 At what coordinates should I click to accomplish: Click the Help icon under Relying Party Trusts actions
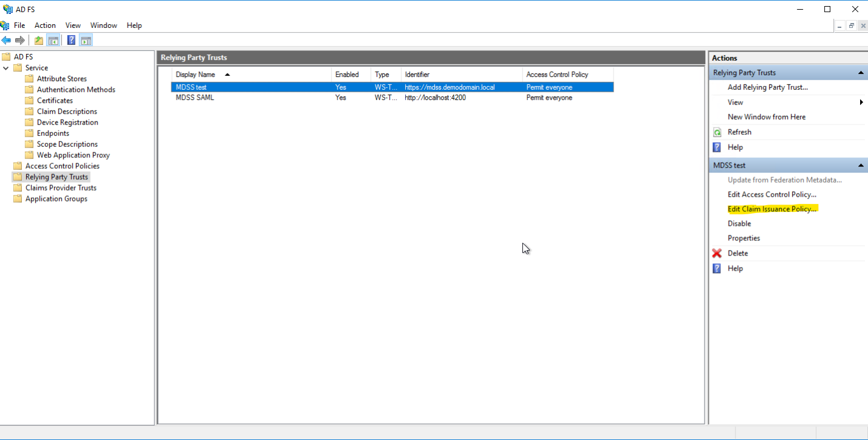pos(717,147)
